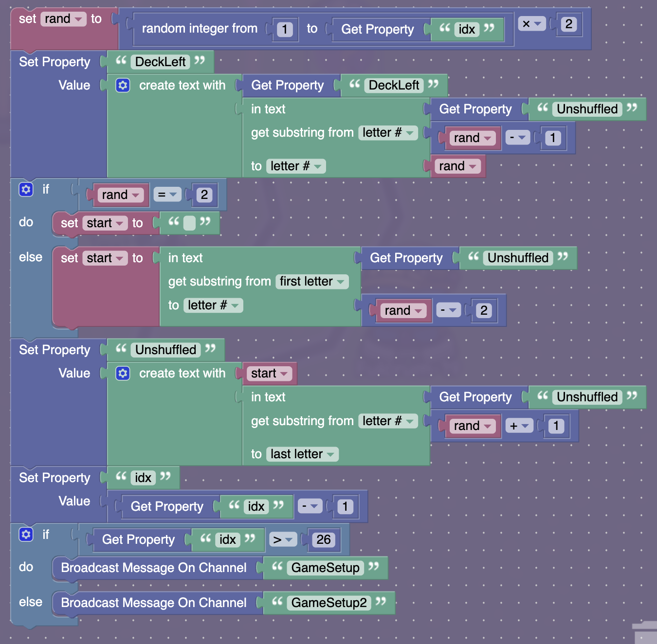Click the gear icon on the DeckLeft 'create text with' block
Image resolution: width=657 pixels, height=644 pixels.
coord(123,86)
